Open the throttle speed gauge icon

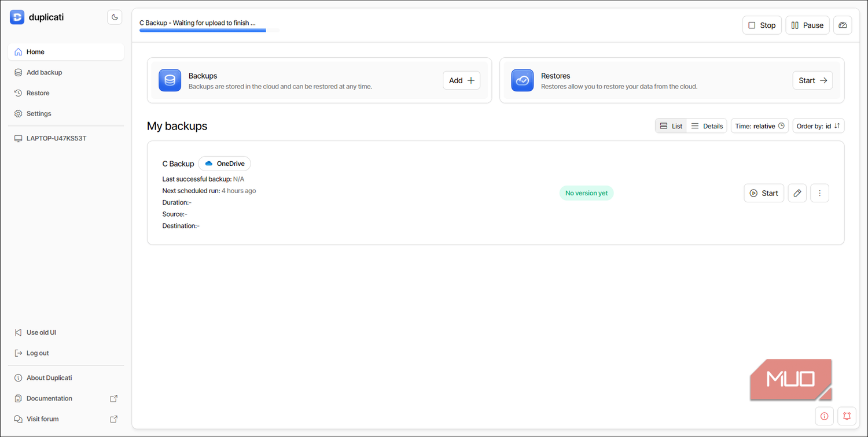pos(843,25)
